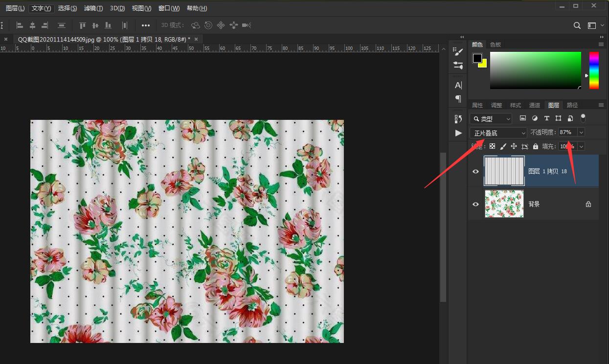The width and height of the screenshot is (609, 364).
Task: Open the 类型 layer filter type dropdown
Action: (491, 118)
